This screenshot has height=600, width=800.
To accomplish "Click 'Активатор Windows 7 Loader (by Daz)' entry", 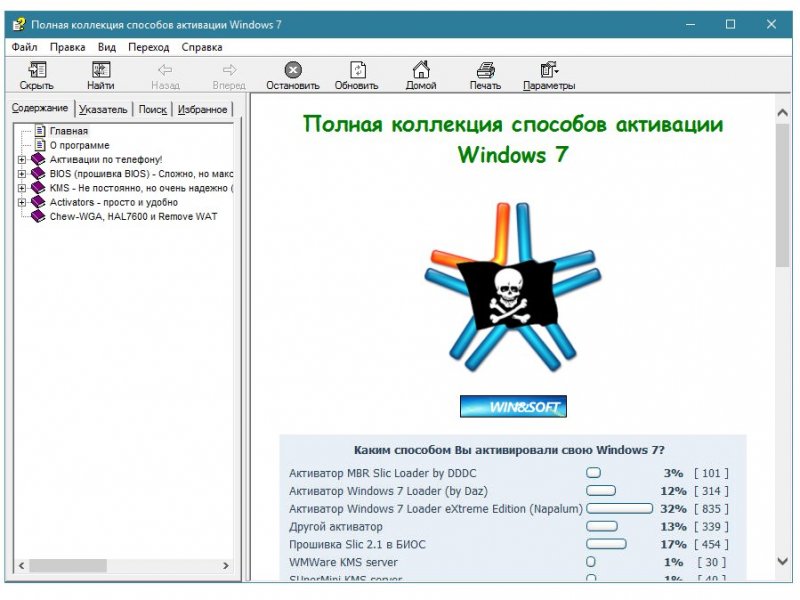I will click(x=388, y=491).
